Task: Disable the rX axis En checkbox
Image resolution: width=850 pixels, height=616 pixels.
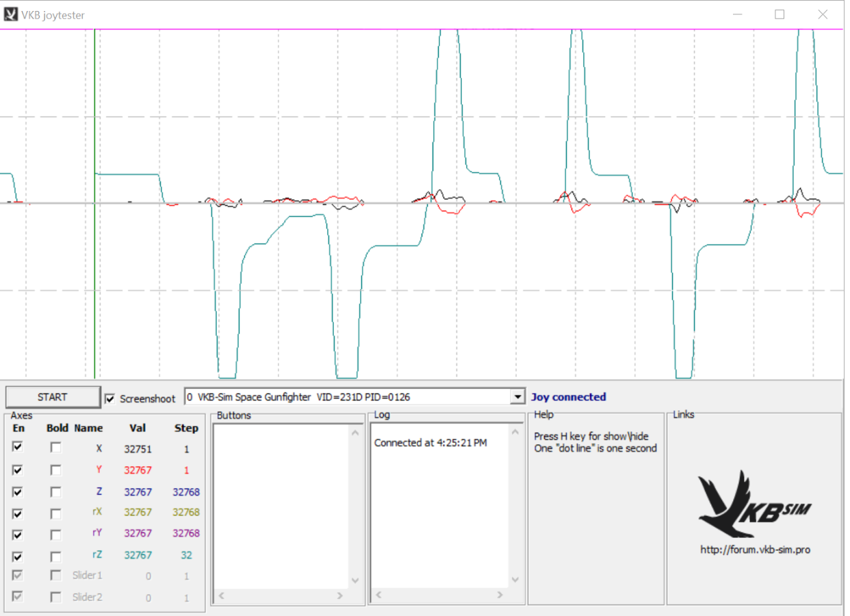Action: (18, 513)
